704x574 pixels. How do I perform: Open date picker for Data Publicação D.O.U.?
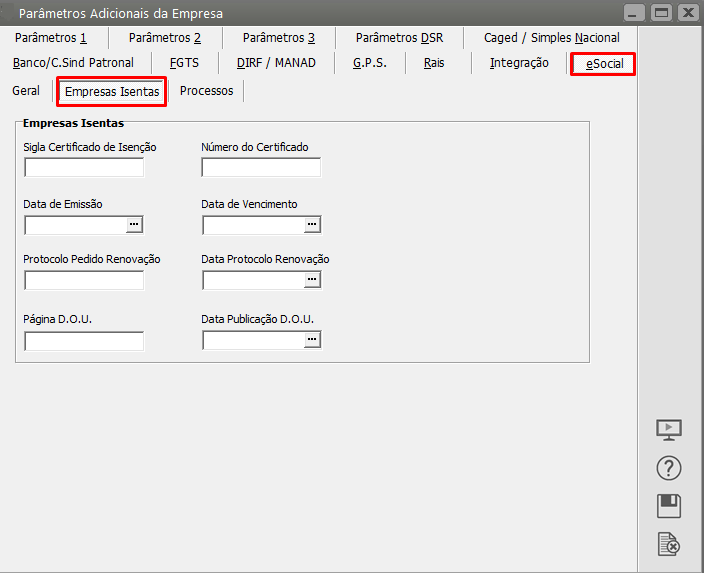click(312, 340)
